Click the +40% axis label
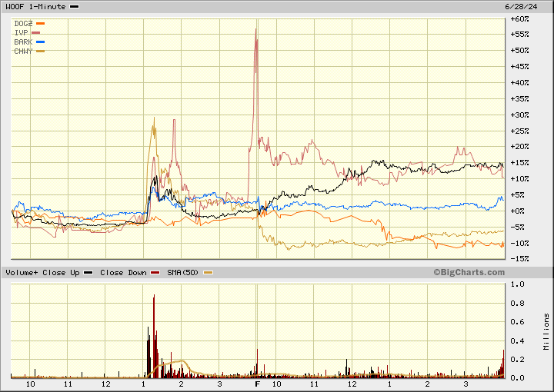This screenshot has width=554, height=392. click(519, 82)
